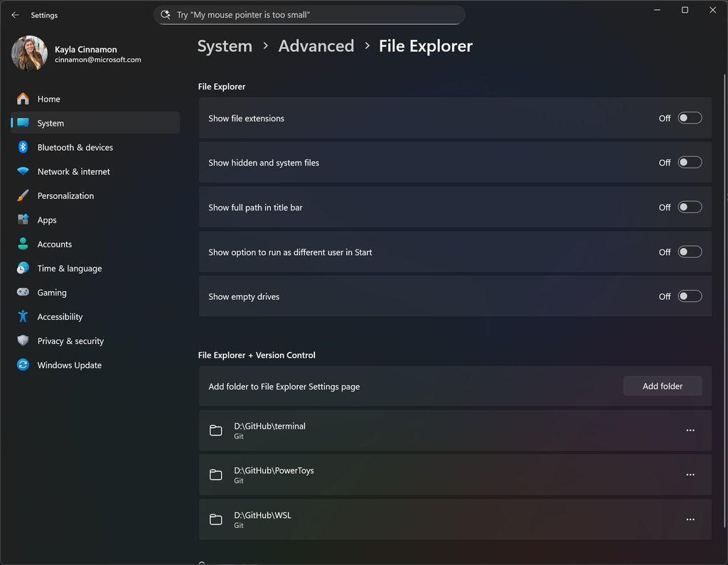728x565 pixels.
Task: Click the Personalization brush icon
Action: (23, 195)
